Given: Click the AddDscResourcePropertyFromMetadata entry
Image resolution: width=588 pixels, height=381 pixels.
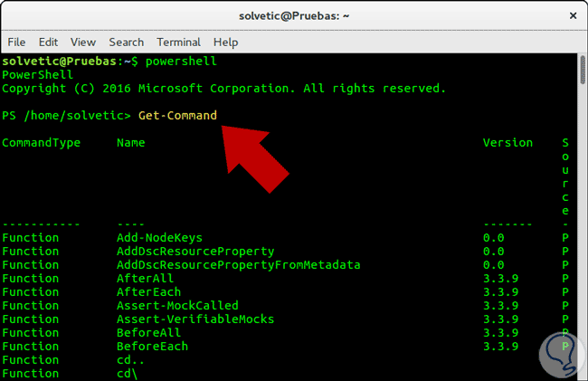Looking at the screenshot, I should (239, 264).
